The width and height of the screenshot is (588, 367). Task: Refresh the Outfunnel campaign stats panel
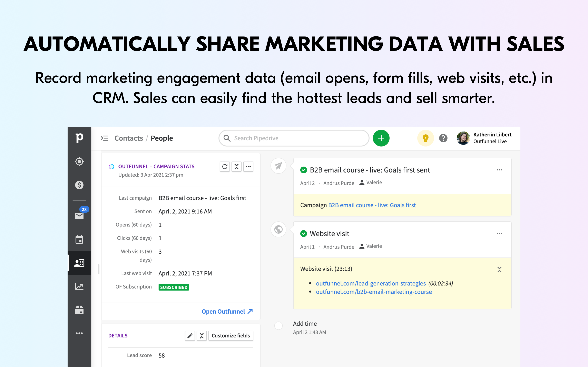[x=225, y=167]
